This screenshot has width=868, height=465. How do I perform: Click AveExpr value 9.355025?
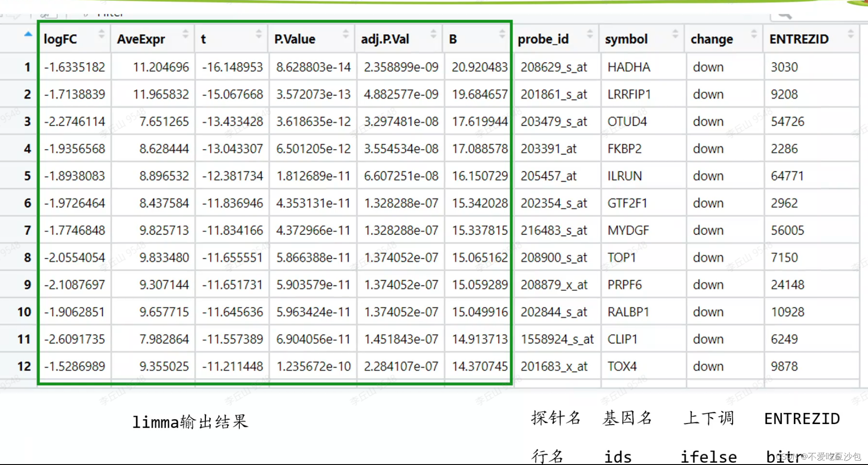tap(164, 366)
